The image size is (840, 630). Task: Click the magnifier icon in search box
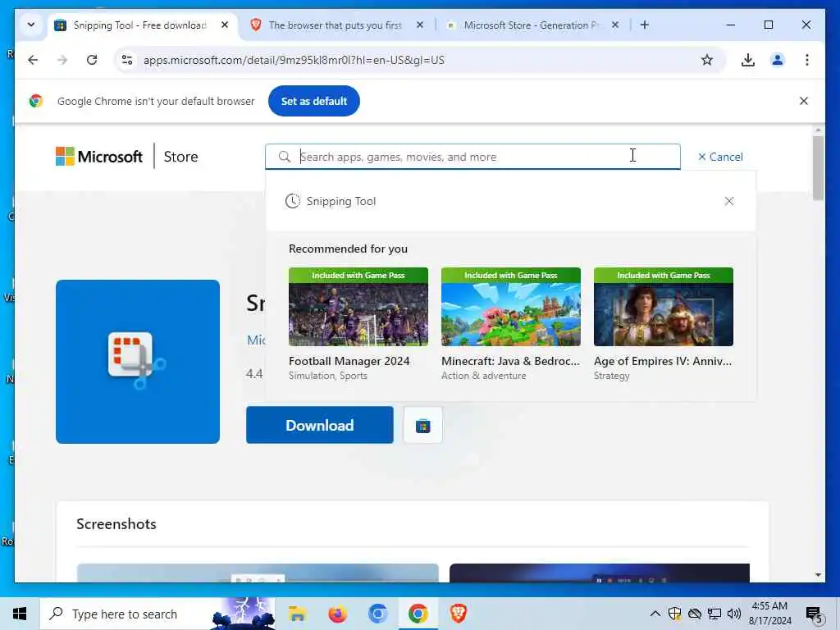click(285, 157)
